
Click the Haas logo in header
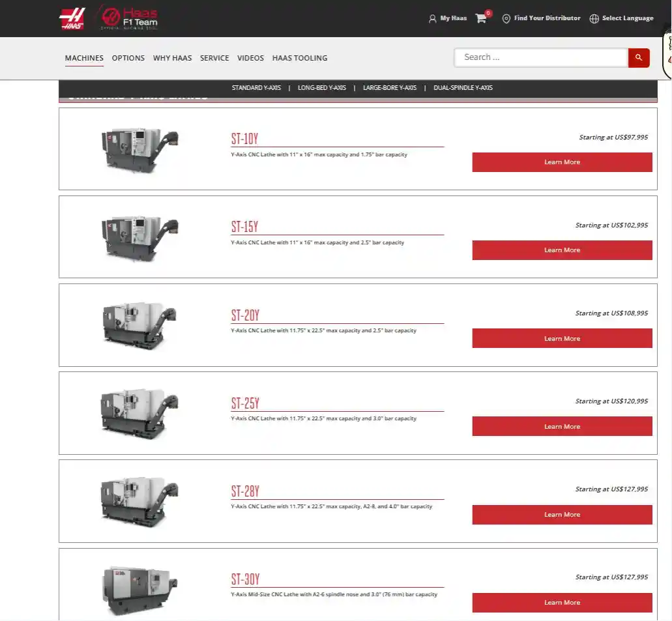[x=72, y=18]
